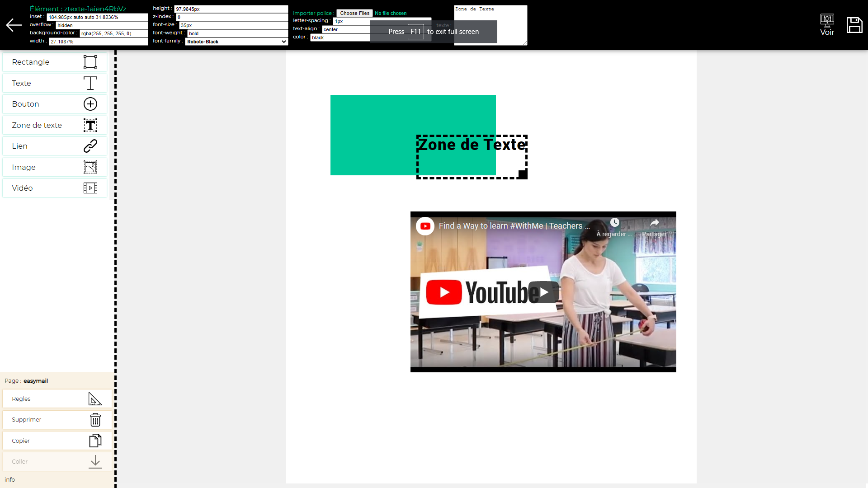Screen dimensions: 868x488
Task: Insert a Vidéo element
Action: [55, 188]
